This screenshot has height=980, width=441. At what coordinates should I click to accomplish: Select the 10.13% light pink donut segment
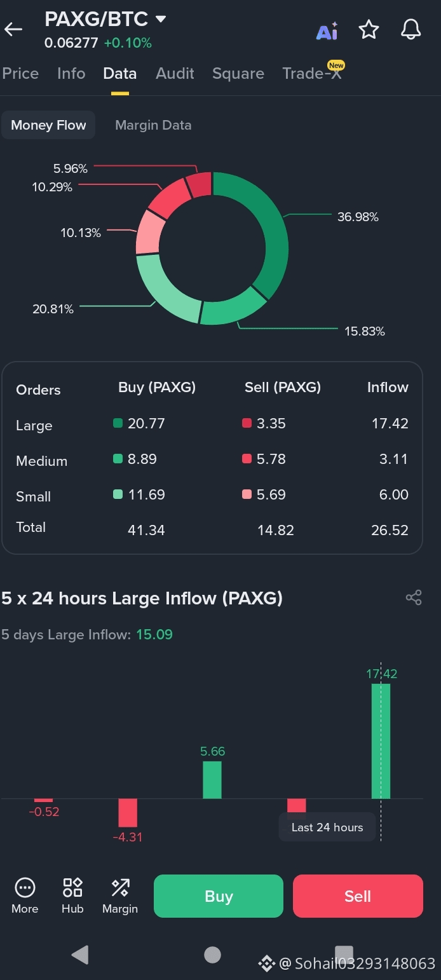tap(149, 232)
